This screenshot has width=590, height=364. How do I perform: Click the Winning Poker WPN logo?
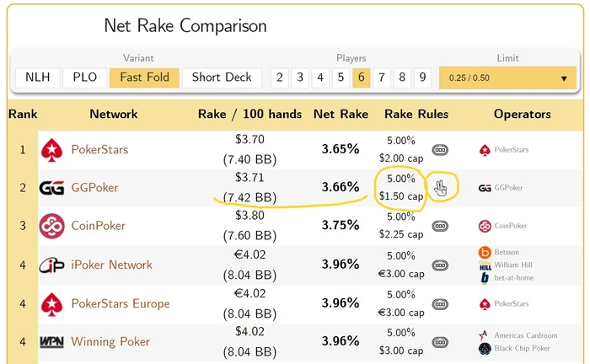[52, 342]
